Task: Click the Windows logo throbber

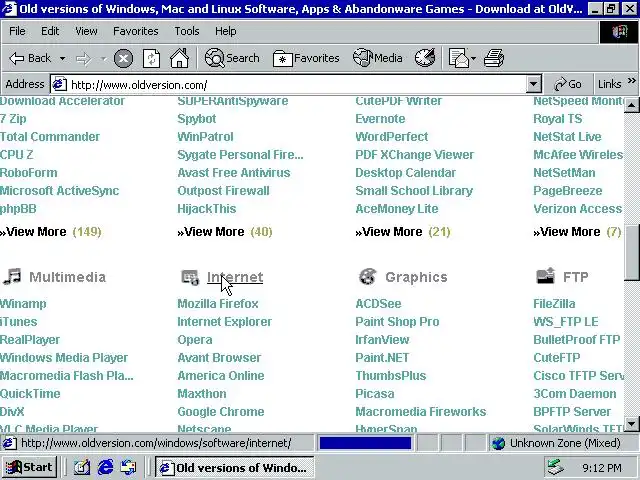Action: [619, 32]
